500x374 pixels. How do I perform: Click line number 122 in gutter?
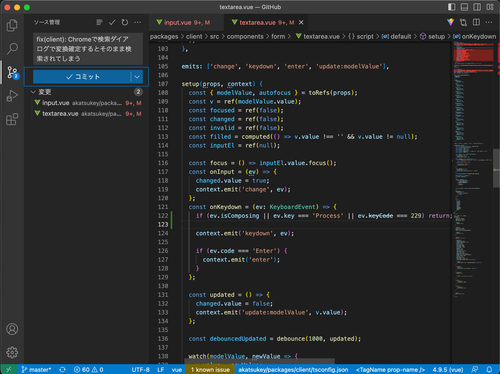coord(163,215)
